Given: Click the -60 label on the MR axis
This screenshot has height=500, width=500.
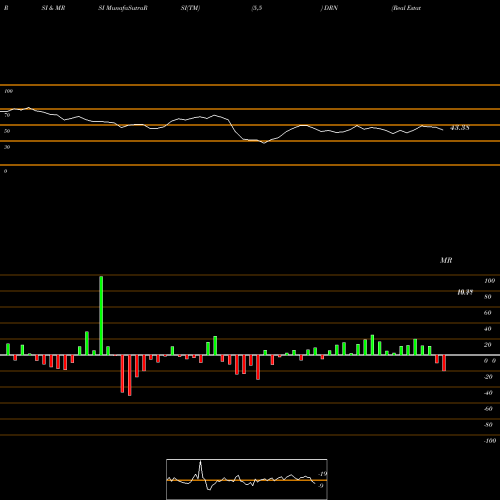Looking at the screenshot, I should (x=488, y=409).
